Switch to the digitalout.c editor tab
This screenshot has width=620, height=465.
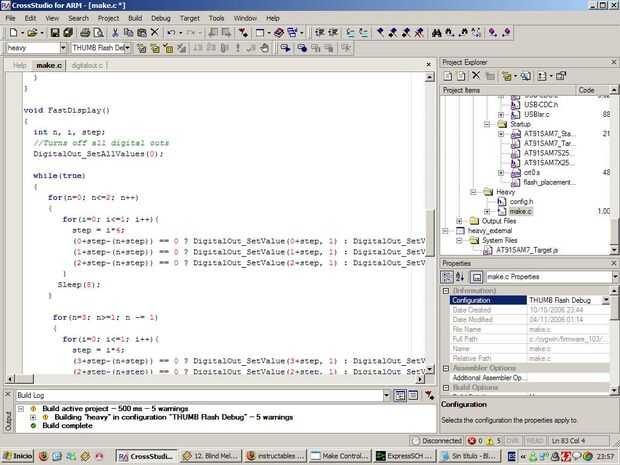coord(87,65)
